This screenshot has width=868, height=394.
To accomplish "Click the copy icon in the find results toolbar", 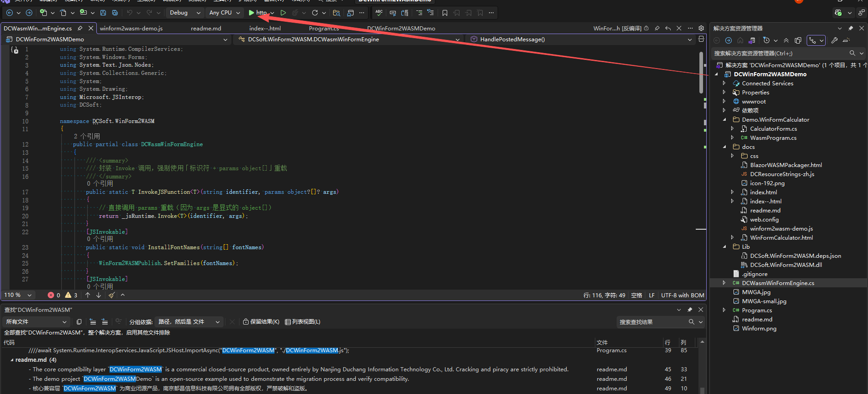I will point(79,322).
